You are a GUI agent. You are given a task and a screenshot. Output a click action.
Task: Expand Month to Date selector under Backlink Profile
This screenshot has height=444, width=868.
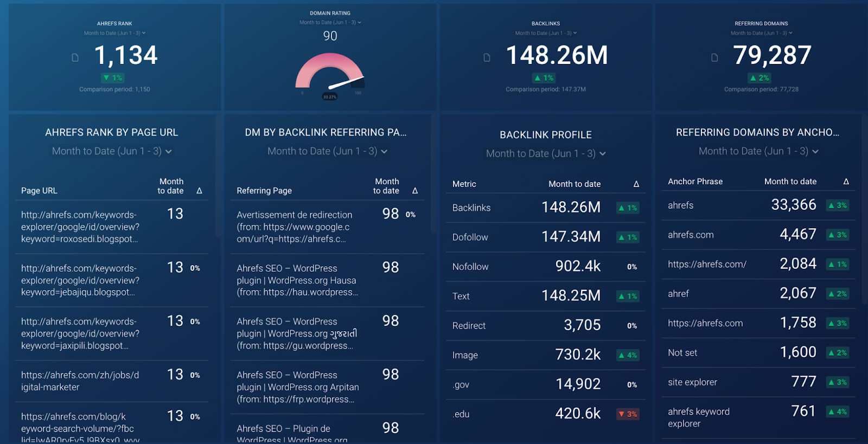click(546, 153)
